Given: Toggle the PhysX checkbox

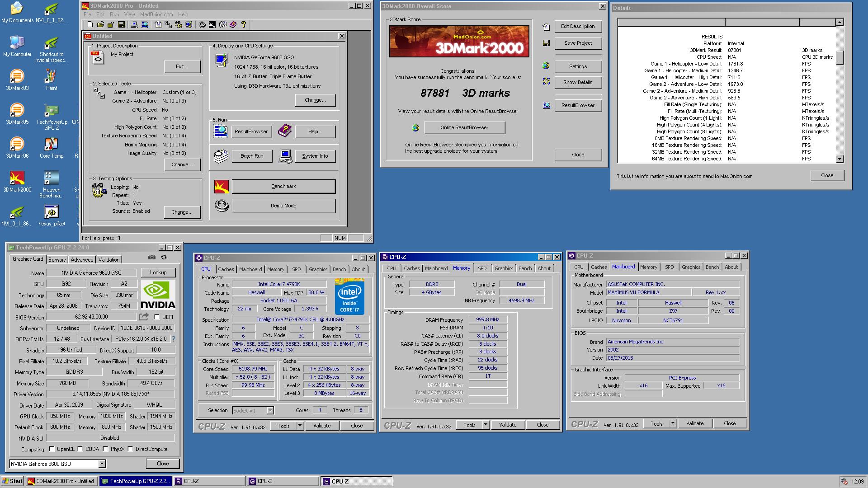Looking at the screenshot, I should (105, 449).
